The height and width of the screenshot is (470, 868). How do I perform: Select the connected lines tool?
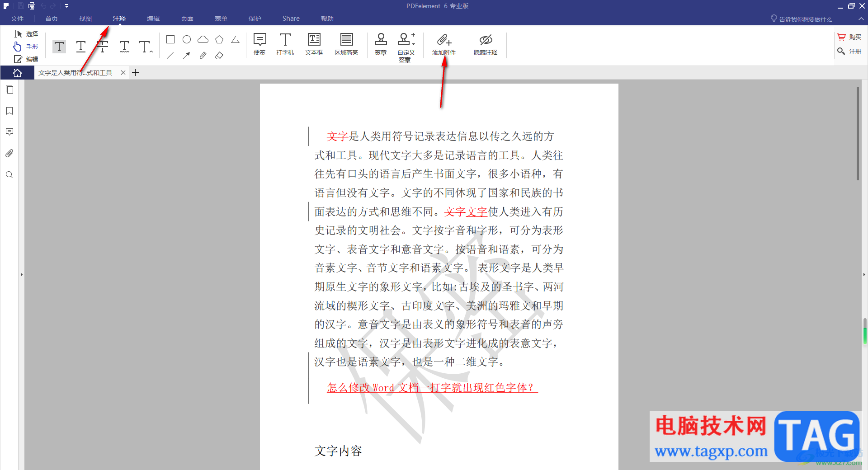pos(236,39)
